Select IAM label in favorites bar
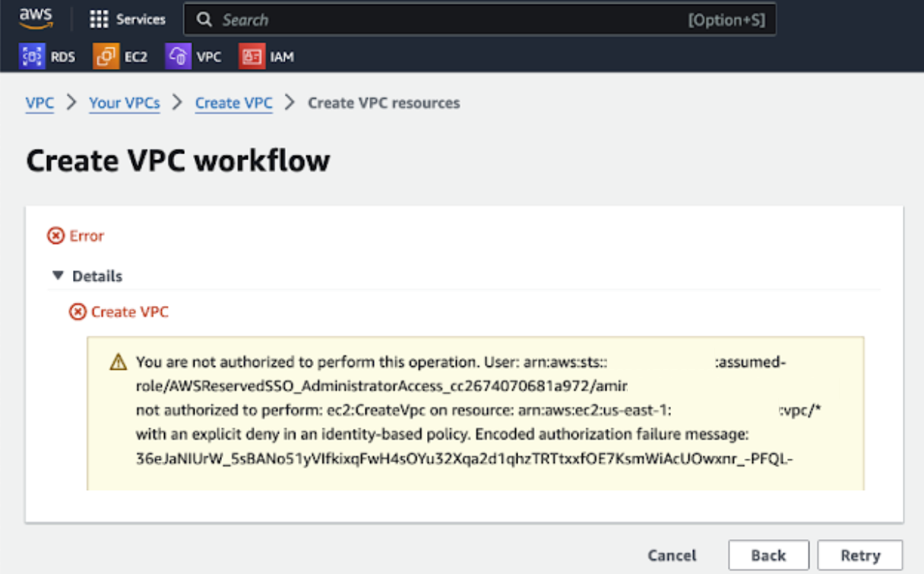This screenshot has height=574, width=924. 282,57
